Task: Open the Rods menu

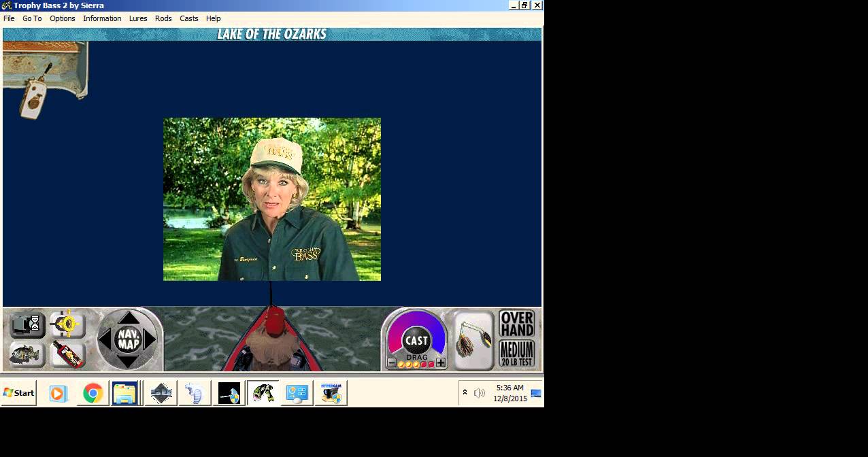Action: coord(163,18)
